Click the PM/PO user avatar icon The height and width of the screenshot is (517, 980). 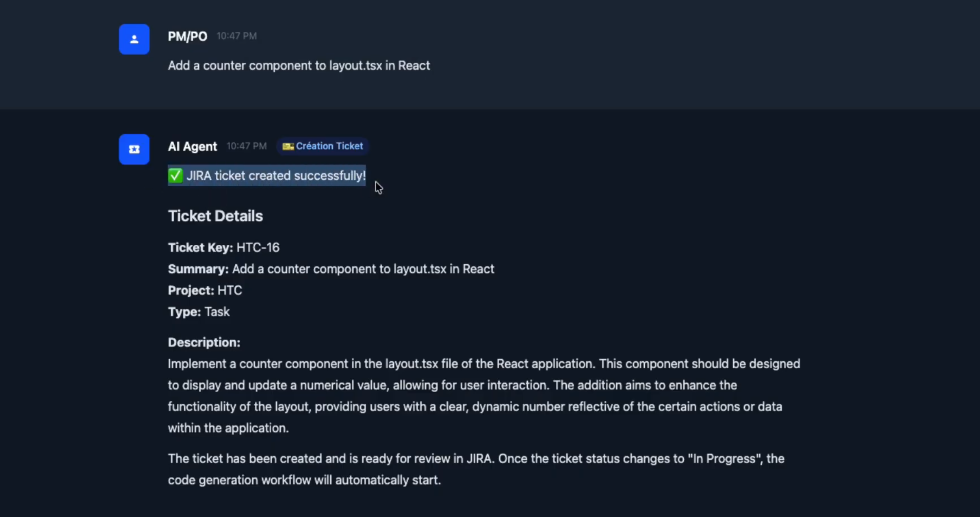click(134, 39)
